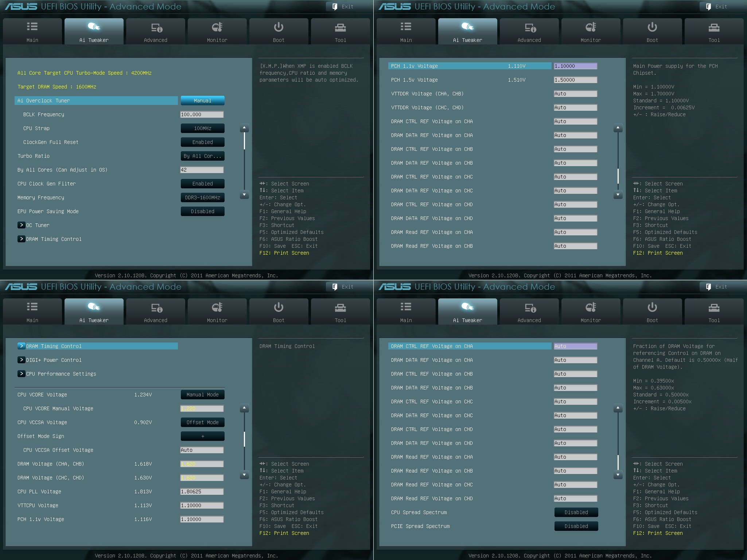Toggle EPU Power Saving Mode Disabled option
This screenshot has width=747, height=560.
click(202, 211)
